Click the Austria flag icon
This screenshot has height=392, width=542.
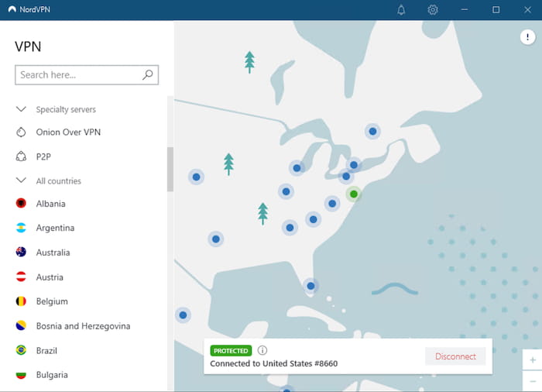pyautogui.click(x=21, y=277)
